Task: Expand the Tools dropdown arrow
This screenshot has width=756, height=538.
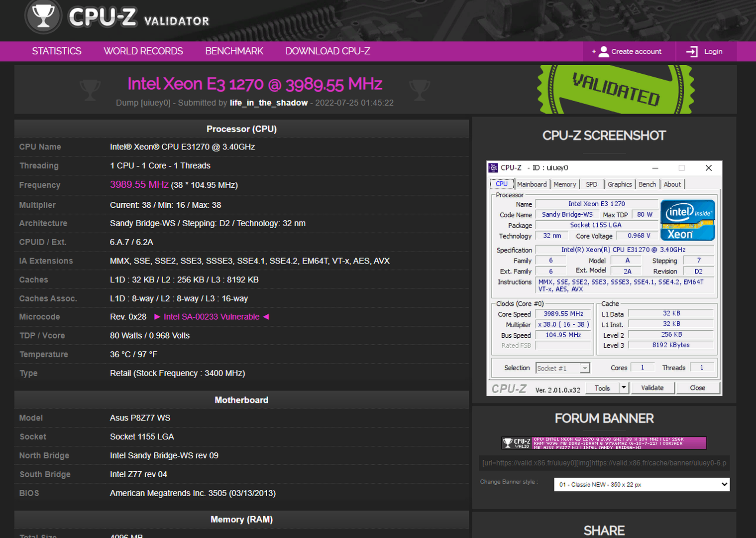Action: [624, 388]
